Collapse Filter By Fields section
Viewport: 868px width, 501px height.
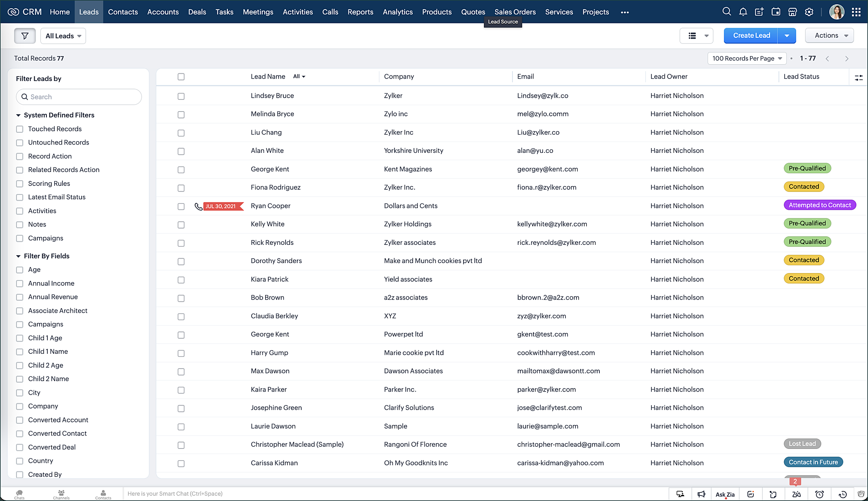(19, 257)
